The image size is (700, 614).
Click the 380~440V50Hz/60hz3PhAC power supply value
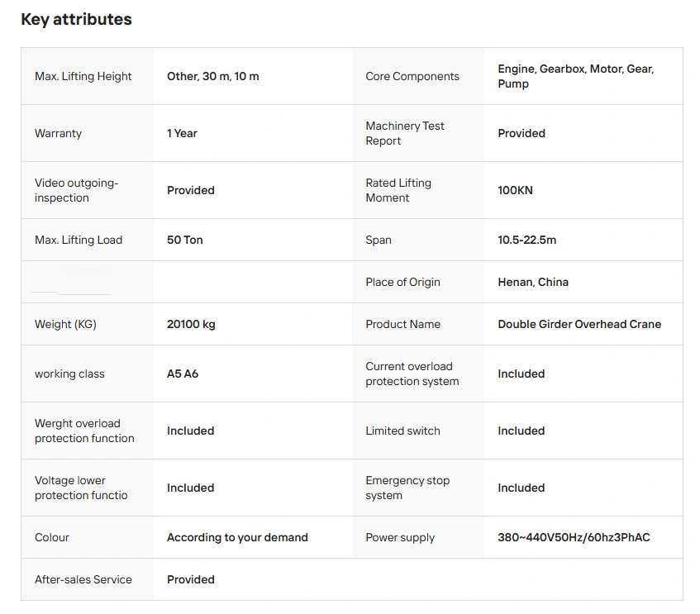click(x=574, y=537)
